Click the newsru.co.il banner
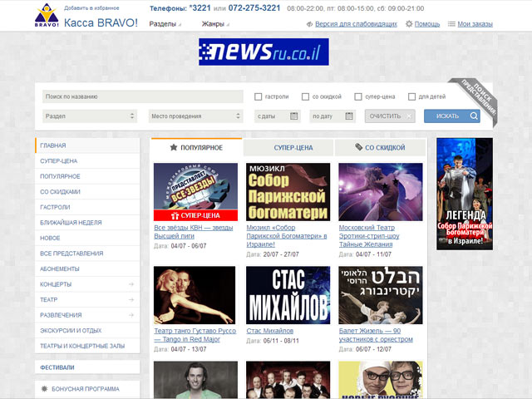Screen dimensions: 532x399 click(264, 52)
